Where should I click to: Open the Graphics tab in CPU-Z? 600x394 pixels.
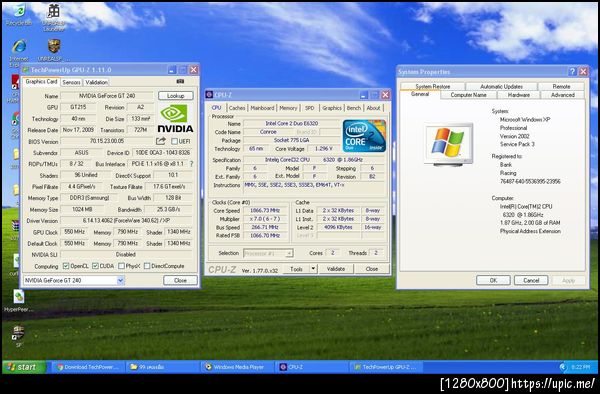coord(332,108)
